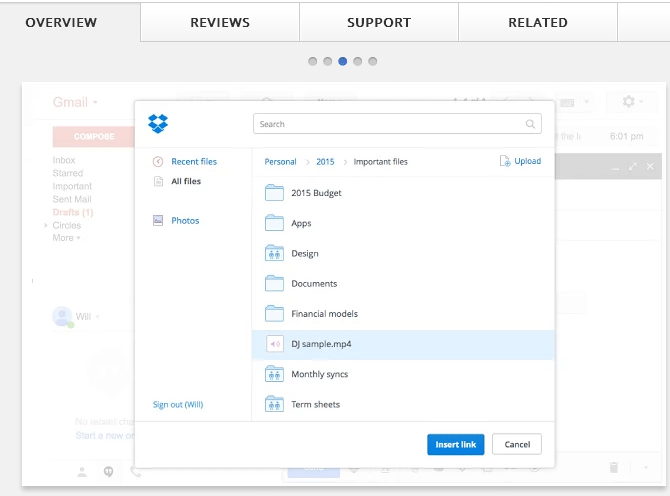Click the Dropbox search field
This screenshot has width=670, height=496.
point(397,124)
